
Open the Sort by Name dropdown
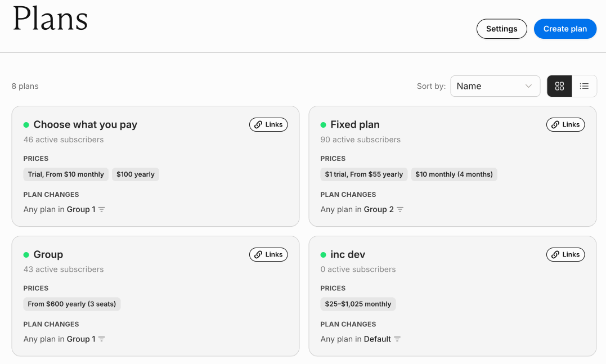pyautogui.click(x=495, y=86)
